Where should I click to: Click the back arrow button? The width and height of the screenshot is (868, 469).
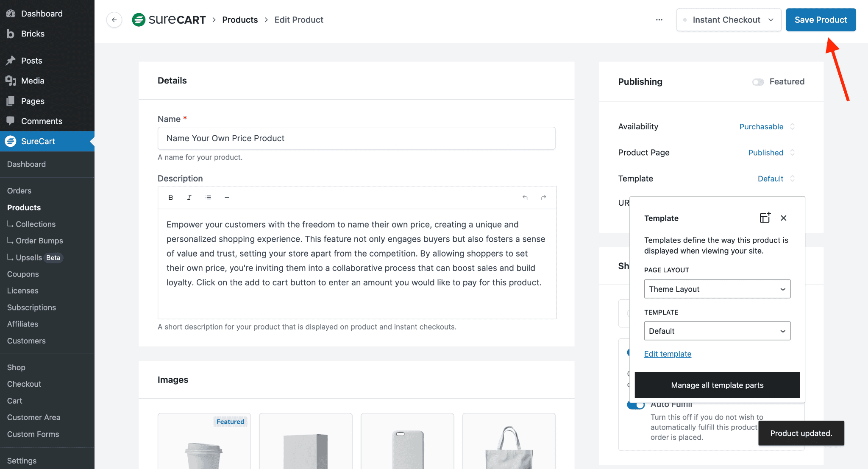tap(114, 20)
